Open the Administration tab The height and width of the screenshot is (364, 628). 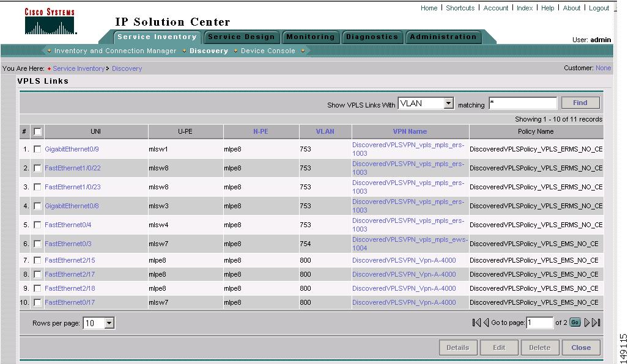(443, 37)
